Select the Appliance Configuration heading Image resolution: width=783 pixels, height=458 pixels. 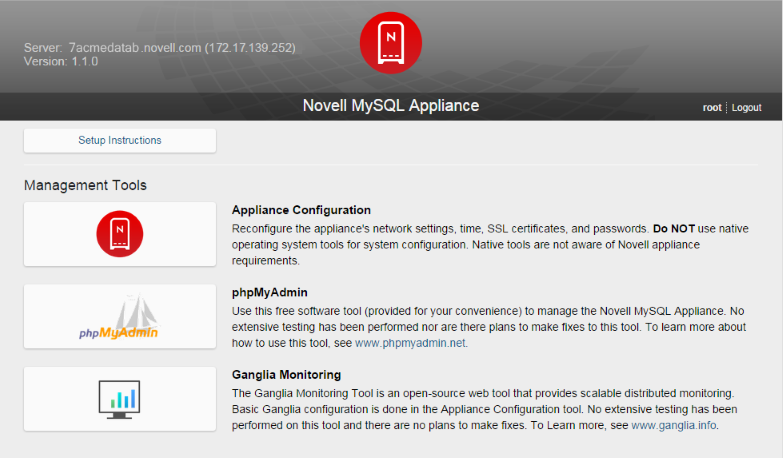[301, 210]
